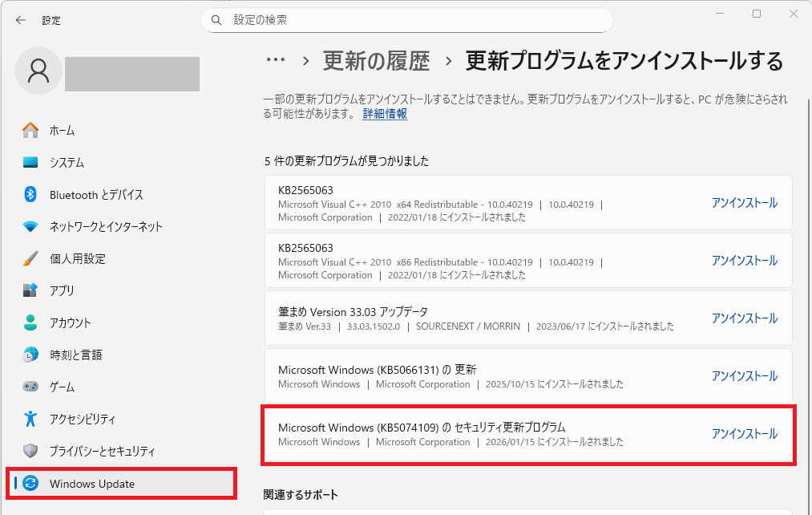This screenshot has width=812, height=515.
Task: Open プライバシーとセキュリティ label
Action: 102,452
